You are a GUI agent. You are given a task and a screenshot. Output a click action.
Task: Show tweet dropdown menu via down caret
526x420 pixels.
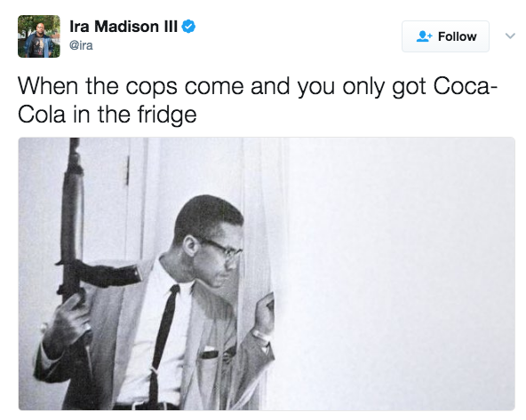pyautogui.click(x=510, y=36)
